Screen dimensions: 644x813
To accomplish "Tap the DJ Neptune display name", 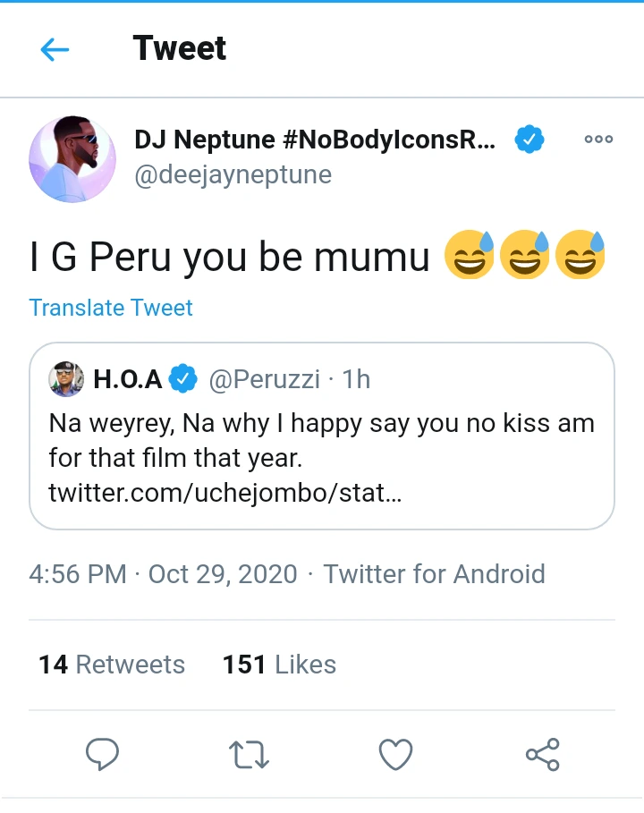I will click(313, 140).
